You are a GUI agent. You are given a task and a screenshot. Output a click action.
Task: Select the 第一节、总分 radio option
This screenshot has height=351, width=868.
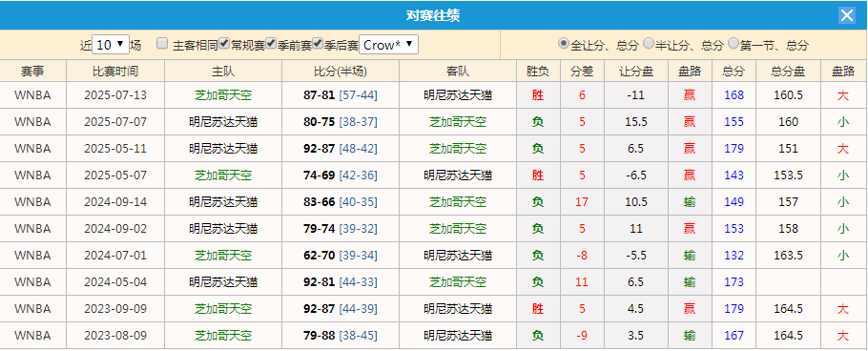pyautogui.click(x=733, y=43)
